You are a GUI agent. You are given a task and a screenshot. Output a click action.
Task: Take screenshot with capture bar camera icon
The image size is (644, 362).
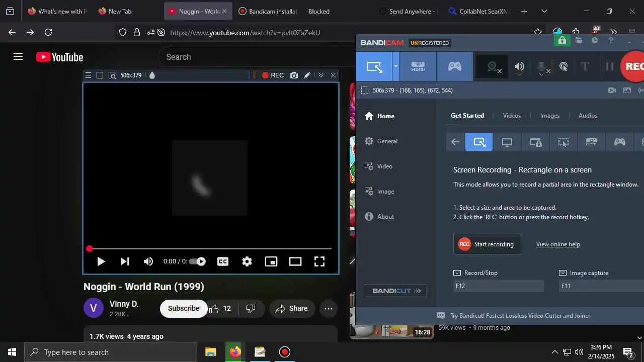tap(294, 75)
